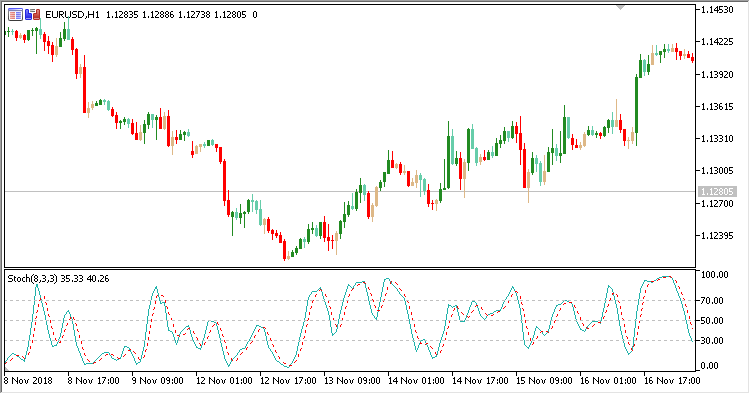Click the 13 Nov 09:00 time label
The width and height of the screenshot is (750, 394).
(352, 381)
